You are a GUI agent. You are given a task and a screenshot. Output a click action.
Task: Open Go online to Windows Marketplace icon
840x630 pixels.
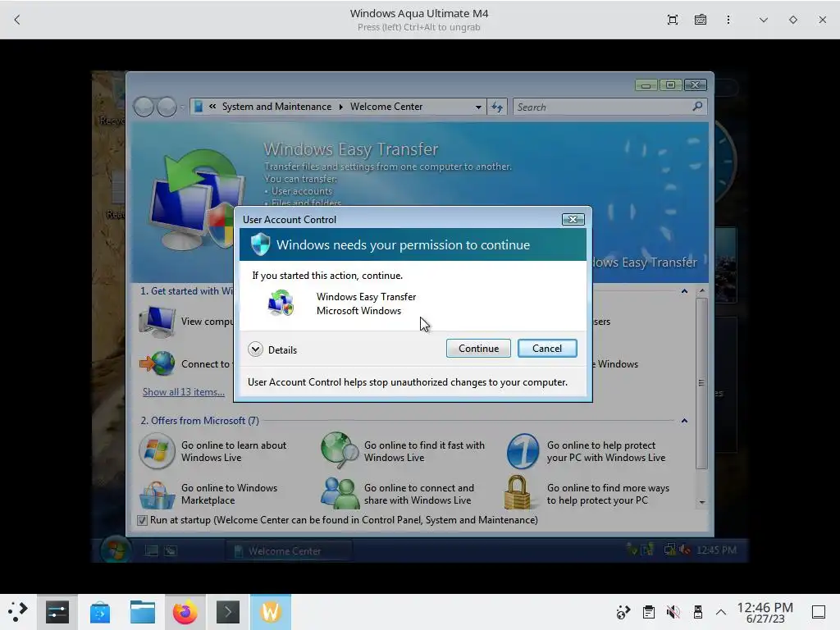click(157, 494)
